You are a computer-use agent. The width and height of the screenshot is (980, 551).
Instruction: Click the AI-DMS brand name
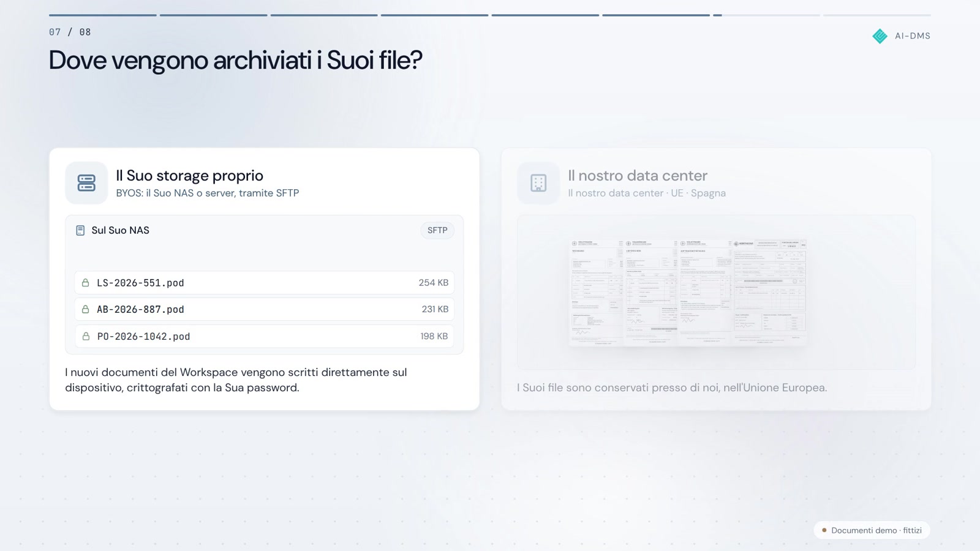913,36
